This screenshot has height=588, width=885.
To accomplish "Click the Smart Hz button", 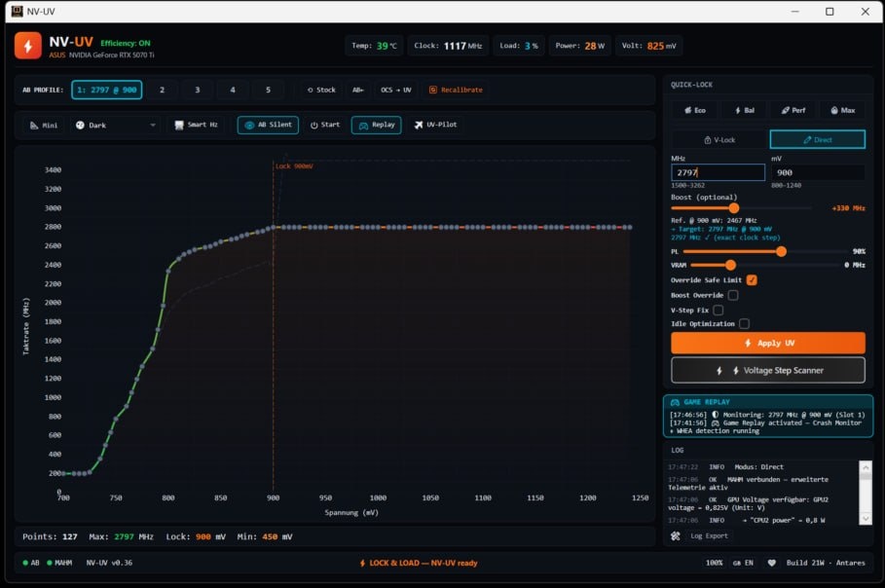I will 196,125.
